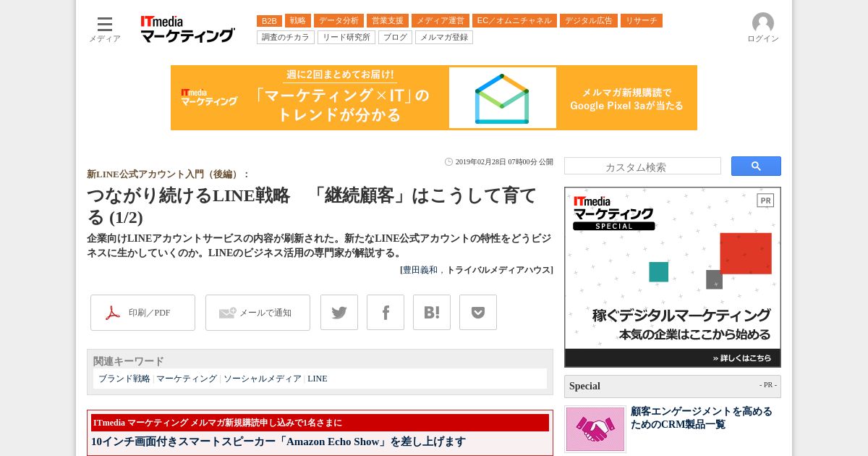Open the リサーチ category tab

642,21
